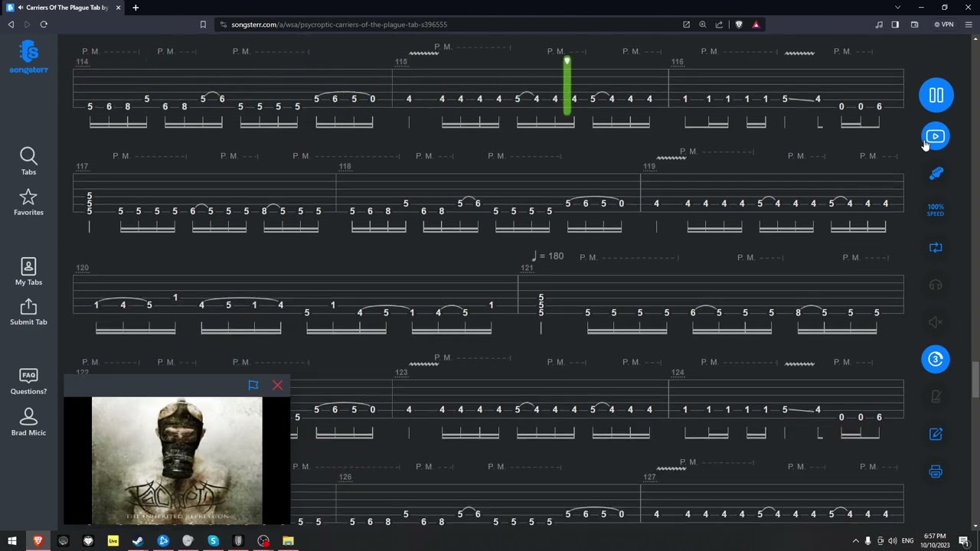Open a new browser tab
Viewport: 980px width, 551px height.
coord(136,8)
